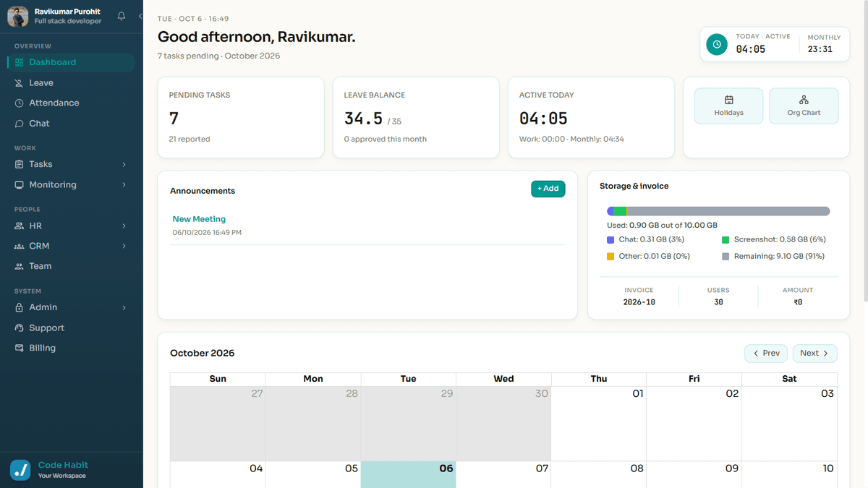Click the Monitoring monitor icon

pos(20,184)
